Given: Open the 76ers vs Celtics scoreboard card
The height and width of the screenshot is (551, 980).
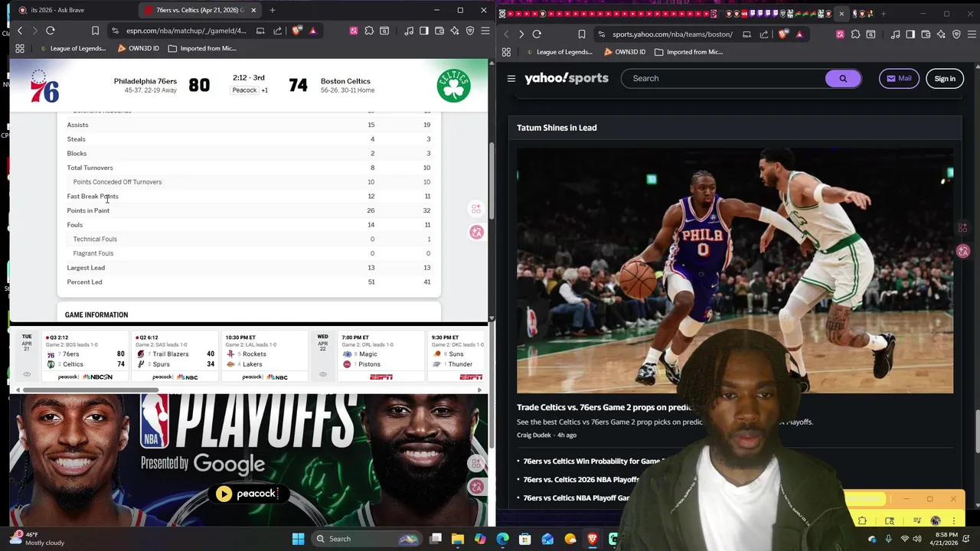Looking at the screenshot, I should [85, 357].
